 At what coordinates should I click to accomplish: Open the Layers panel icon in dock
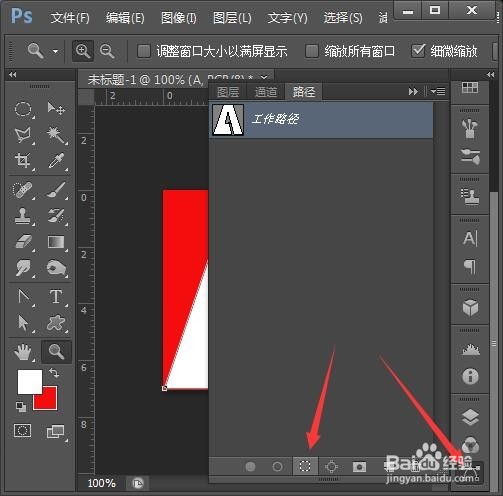470,418
